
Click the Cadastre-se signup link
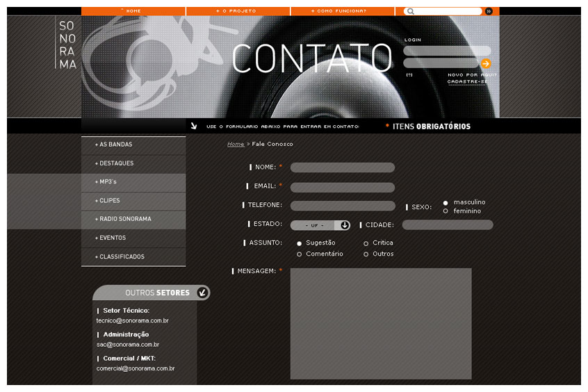pyautogui.click(x=467, y=81)
